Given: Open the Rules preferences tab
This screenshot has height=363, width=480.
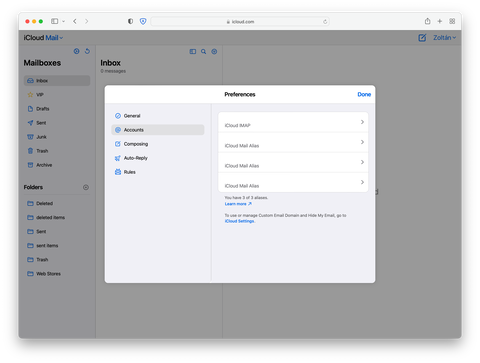Looking at the screenshot, I should point(158,172).
